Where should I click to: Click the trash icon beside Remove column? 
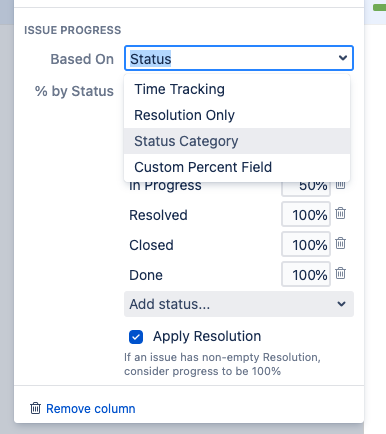(35, 408)
